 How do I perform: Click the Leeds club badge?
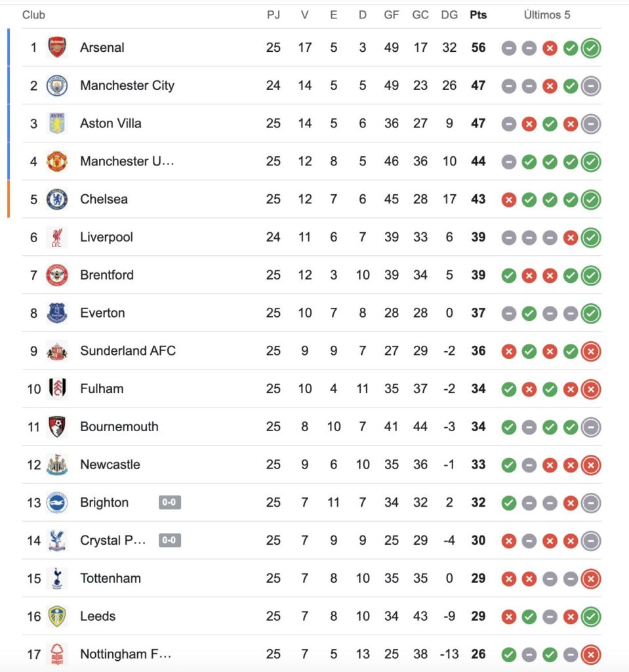tap(57, 616)
